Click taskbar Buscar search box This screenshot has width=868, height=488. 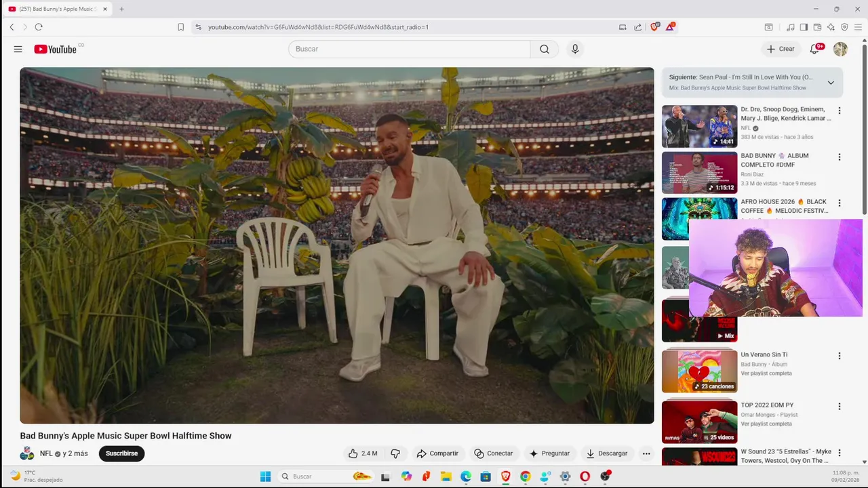[x=325, y=476]
